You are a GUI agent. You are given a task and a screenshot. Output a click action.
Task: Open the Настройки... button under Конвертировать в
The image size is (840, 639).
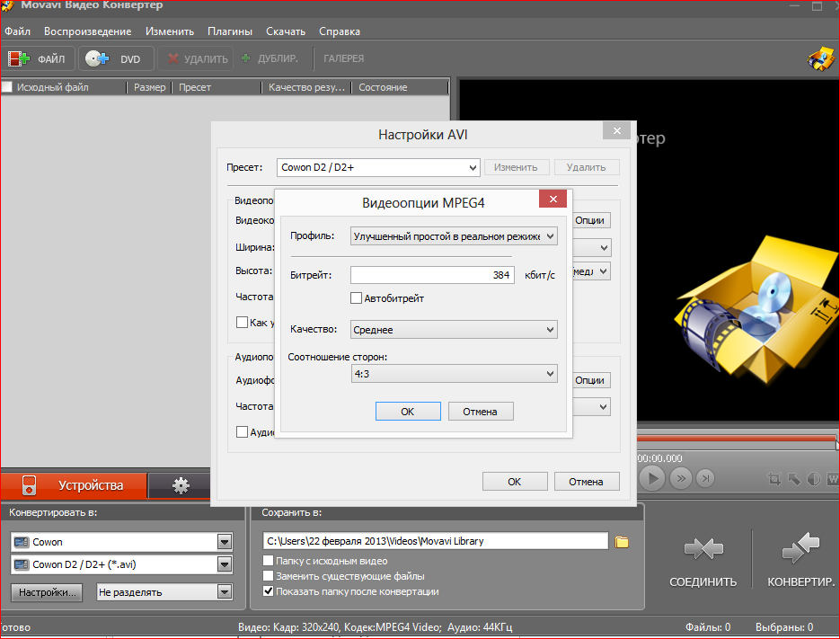pos(47,592)
